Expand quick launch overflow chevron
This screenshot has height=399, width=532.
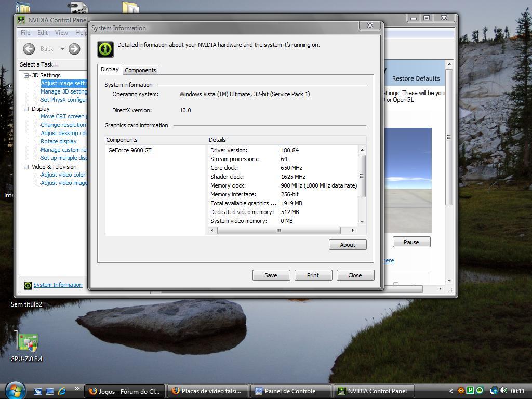click(77, 388)
